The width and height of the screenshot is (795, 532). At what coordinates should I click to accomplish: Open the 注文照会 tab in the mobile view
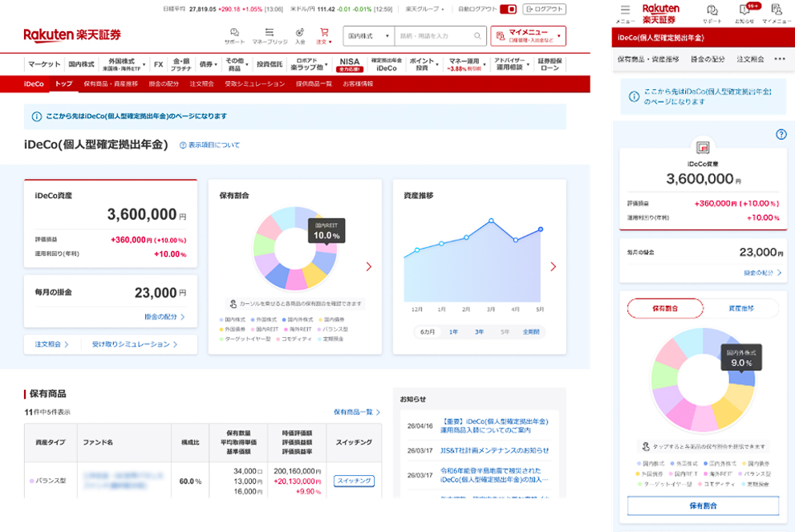click(750, 59)
